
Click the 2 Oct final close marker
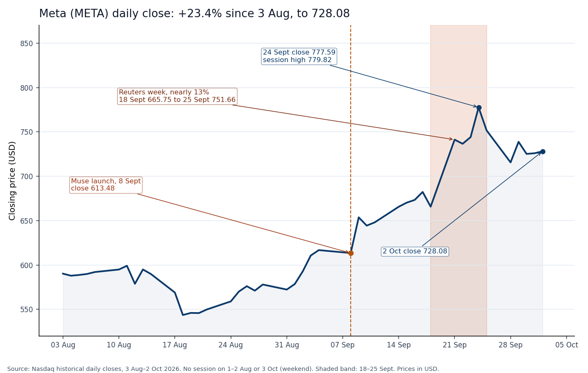pos(543,151)
